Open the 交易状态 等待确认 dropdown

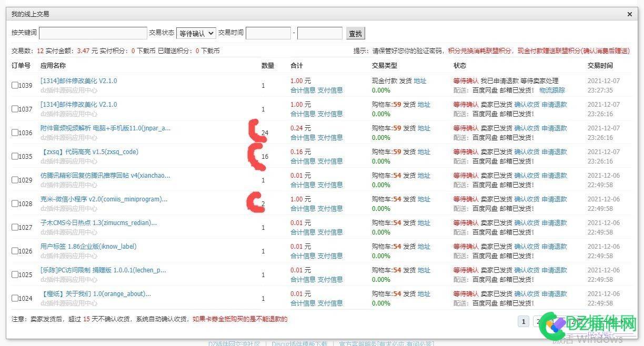[x=196, y=33]
